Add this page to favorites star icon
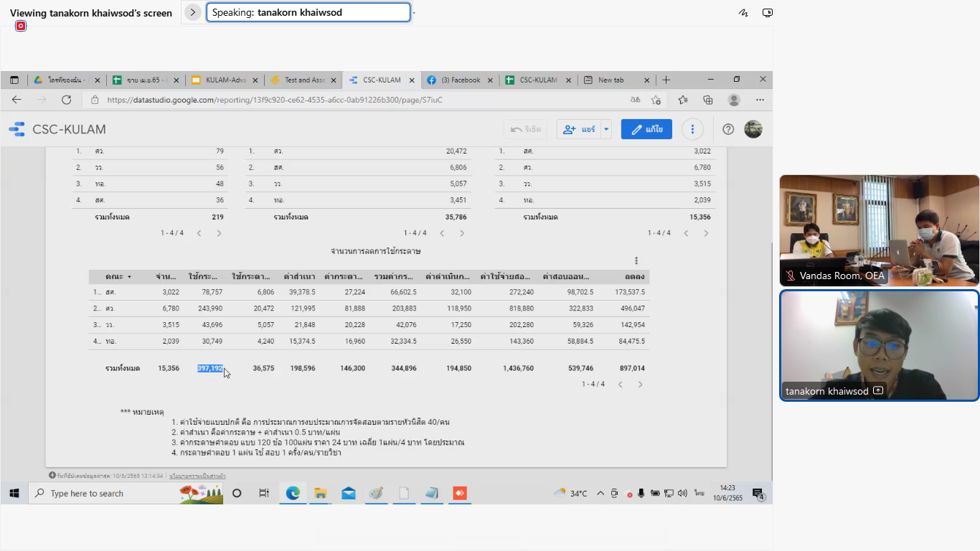Screen dimensions: 980x551 pyautogui.click(x=656, y=100)
